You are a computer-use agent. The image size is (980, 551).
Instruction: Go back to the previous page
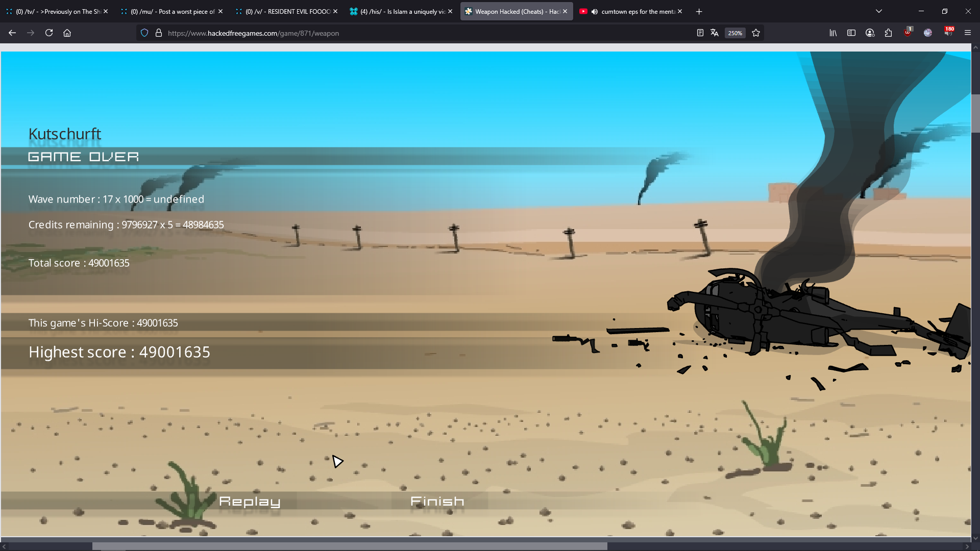tap(12, 33)
